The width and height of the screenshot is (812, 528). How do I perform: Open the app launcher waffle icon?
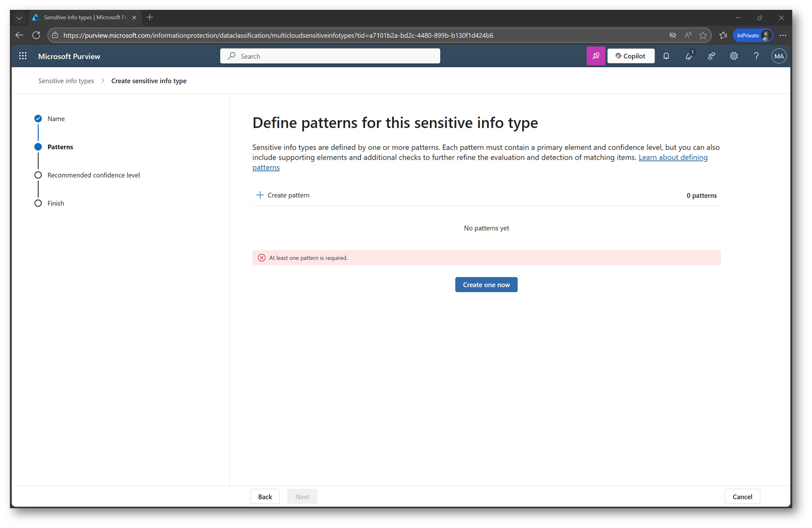click(x=23, y=56)
